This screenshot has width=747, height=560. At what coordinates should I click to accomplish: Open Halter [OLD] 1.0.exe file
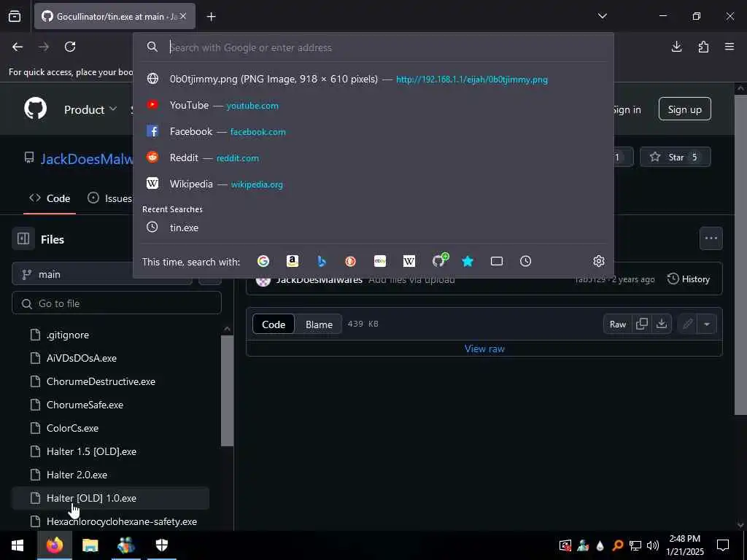click(111, 498)
